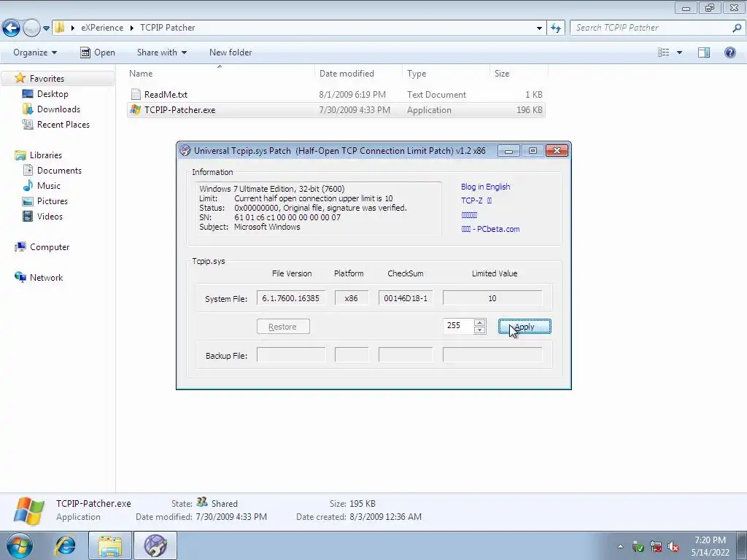Select Libraries in the navigation pane
The image size is (747, 560).
[x=46, y=155]
